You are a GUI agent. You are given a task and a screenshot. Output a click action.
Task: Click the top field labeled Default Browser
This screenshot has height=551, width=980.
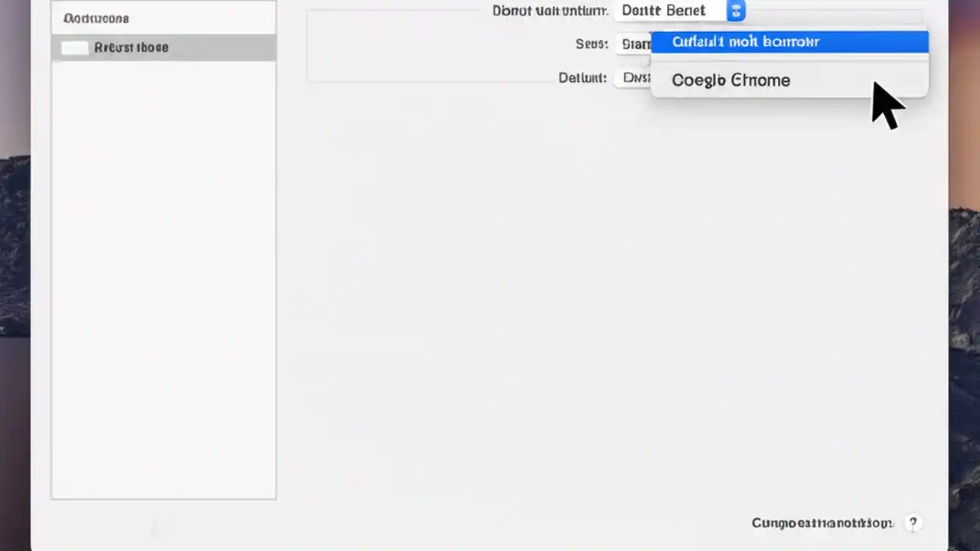(x=674, y=10)
